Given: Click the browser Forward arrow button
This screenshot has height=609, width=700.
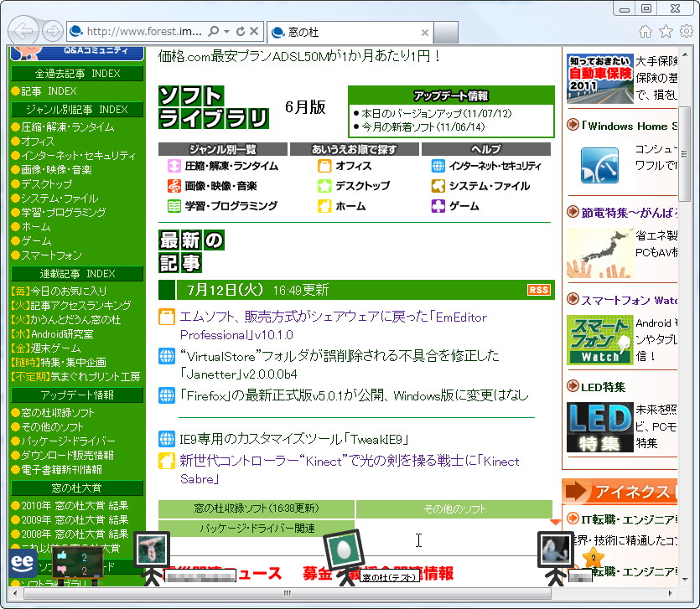Looking at the screenshot, I should 52,31.
